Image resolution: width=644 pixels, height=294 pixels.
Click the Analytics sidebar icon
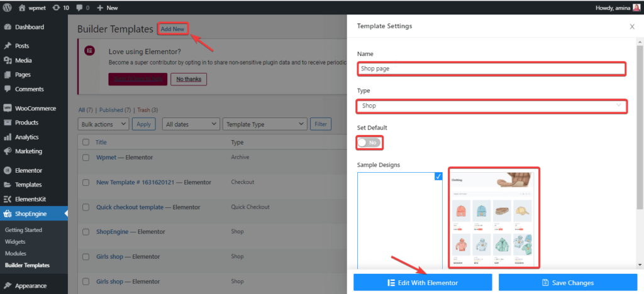8,137
